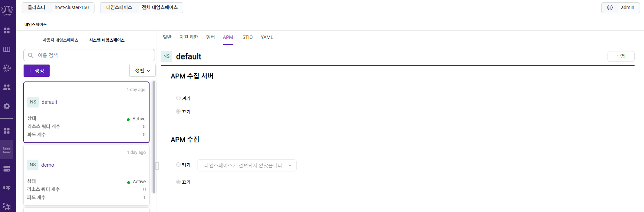Click the panel splitter handle beside the list

point(157,166)
